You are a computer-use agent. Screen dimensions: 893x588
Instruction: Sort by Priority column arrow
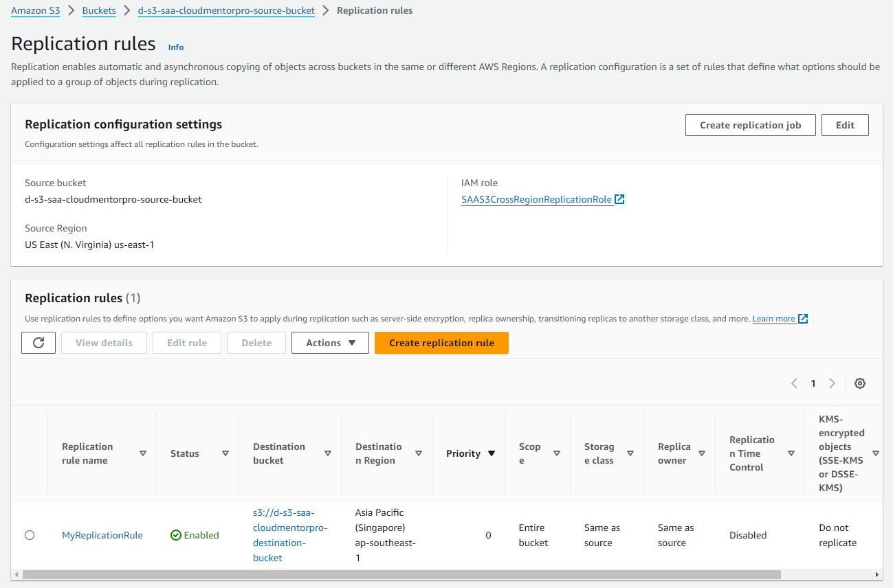[492, 453]
